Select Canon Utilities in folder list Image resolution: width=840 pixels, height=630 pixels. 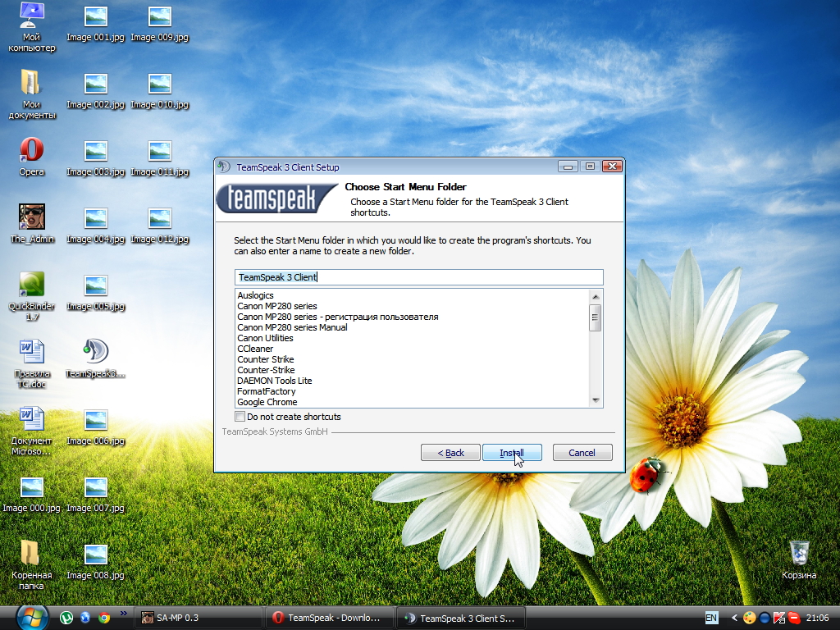pyautogui.click(x=265, y=338)
